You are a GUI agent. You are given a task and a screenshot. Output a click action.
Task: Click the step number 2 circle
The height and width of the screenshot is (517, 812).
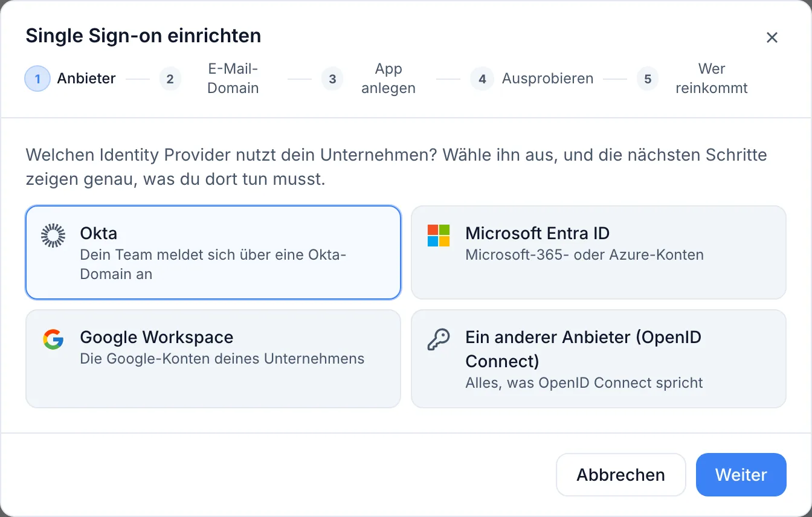coord(170,79)
